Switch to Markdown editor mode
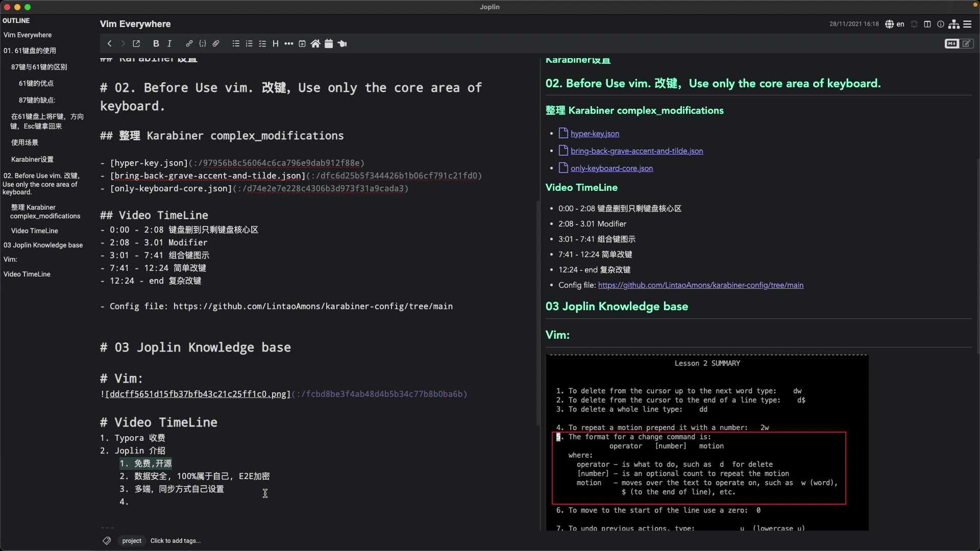 (952, 44)
